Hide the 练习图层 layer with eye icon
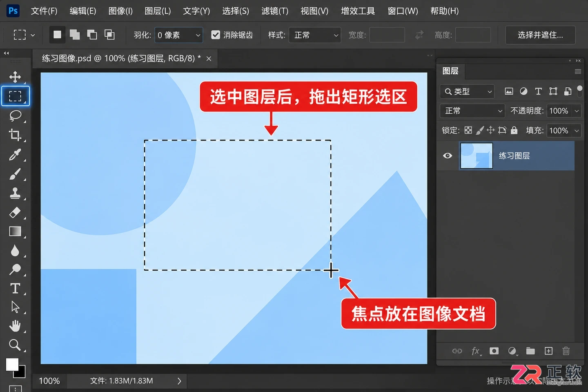Screen dimensions: 588x392 448,156
